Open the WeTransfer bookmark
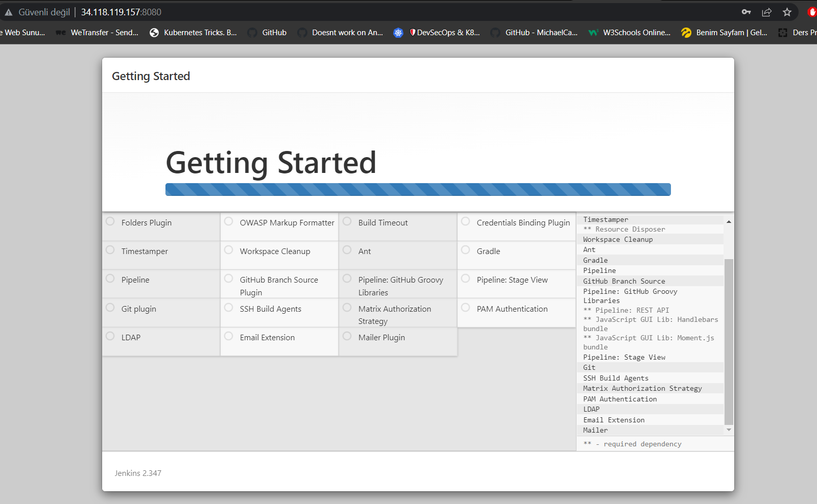The image size is (817, 504). [97, 32]
